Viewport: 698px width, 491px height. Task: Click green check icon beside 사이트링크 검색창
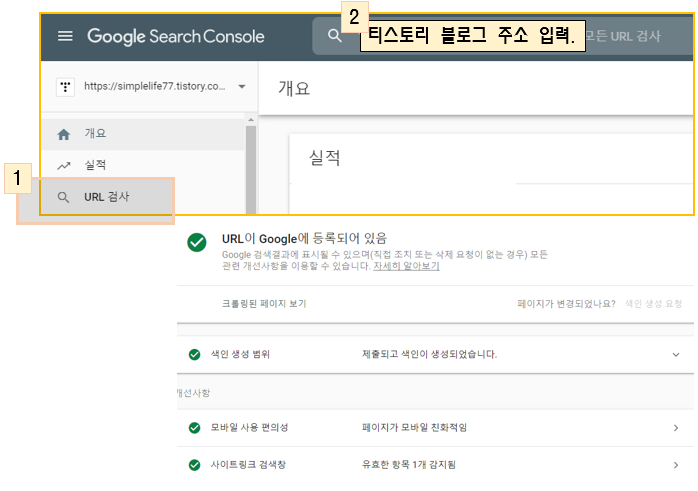(195, 465)
